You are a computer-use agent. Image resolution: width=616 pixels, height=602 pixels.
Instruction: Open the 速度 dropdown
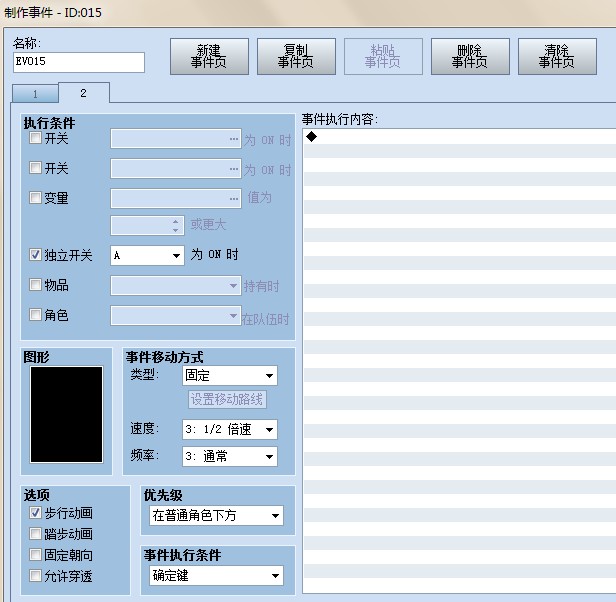[x=230, y=429]
